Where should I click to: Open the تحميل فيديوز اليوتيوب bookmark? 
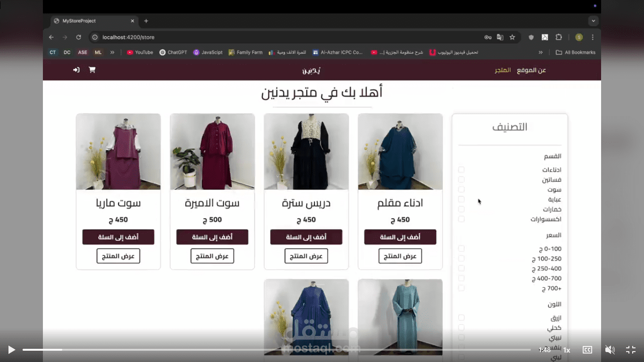pyautogui.click(x=454, y=52)
